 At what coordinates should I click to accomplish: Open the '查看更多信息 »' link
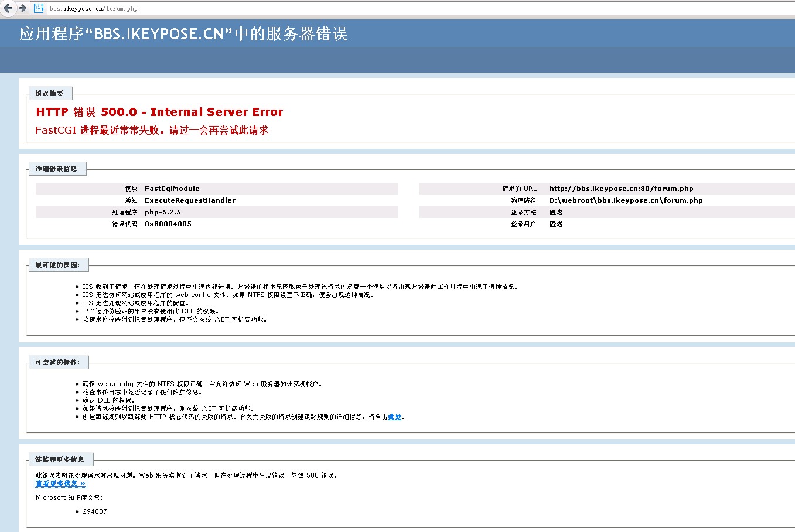coord(61,483)
